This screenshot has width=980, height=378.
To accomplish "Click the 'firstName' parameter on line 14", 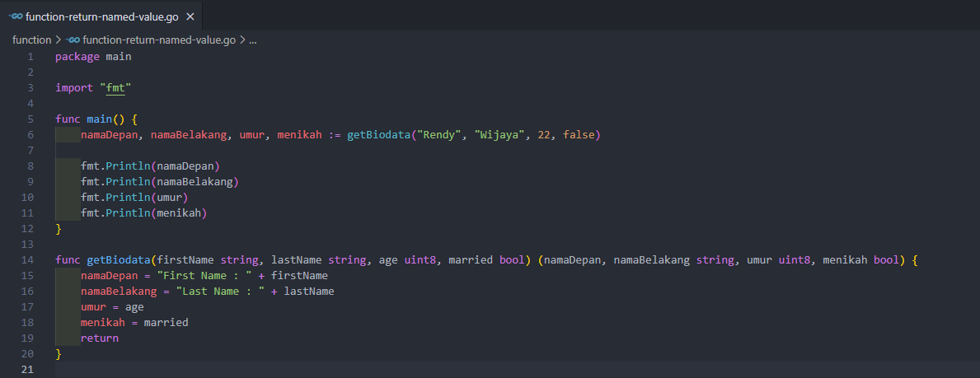I will click(185, 260).
